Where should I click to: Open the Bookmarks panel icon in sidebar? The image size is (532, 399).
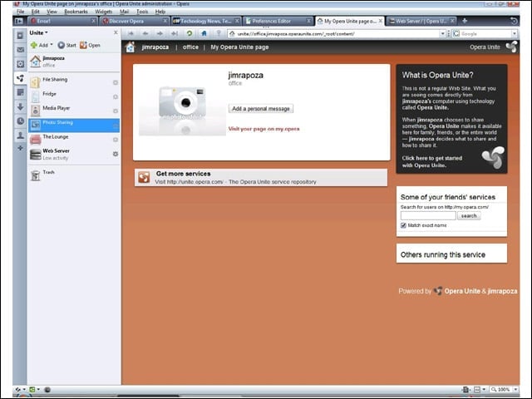tap(20, 35)
